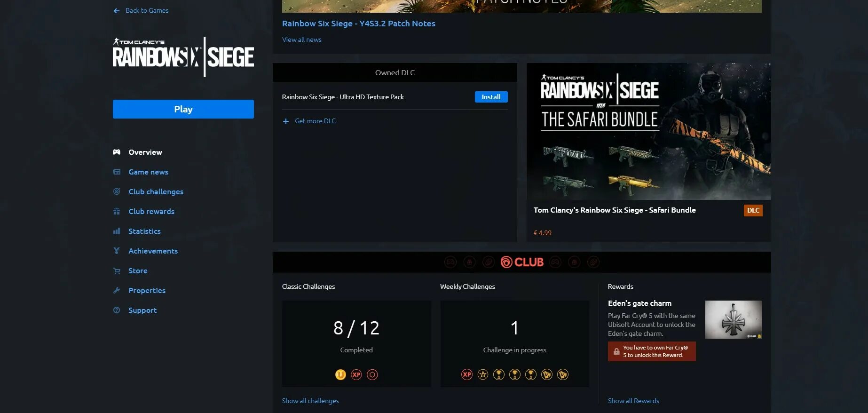Click the Store shopping cart icon

[117, 270]
